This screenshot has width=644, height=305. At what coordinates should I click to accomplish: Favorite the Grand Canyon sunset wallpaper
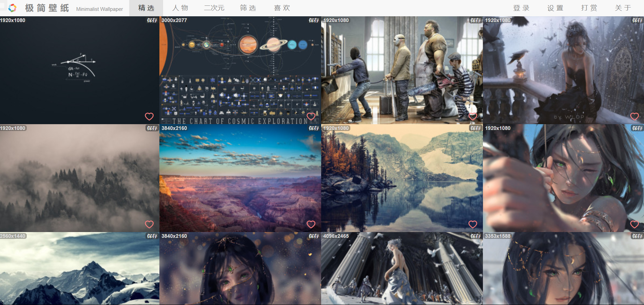(x=311, y=224)
